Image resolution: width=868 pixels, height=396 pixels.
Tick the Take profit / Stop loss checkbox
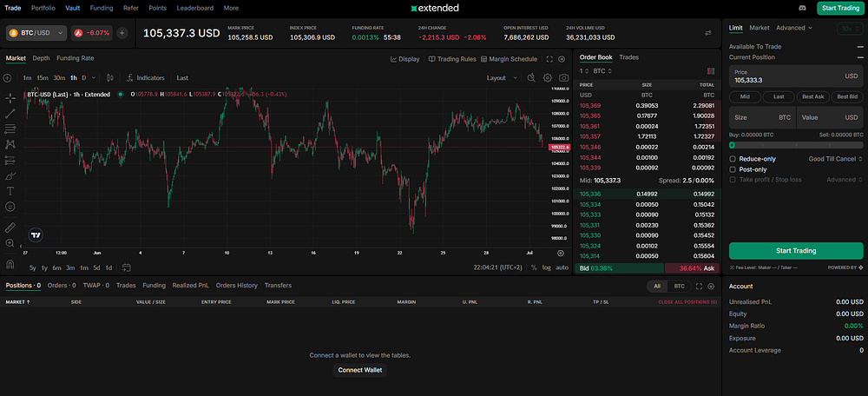tap(733, 180)
